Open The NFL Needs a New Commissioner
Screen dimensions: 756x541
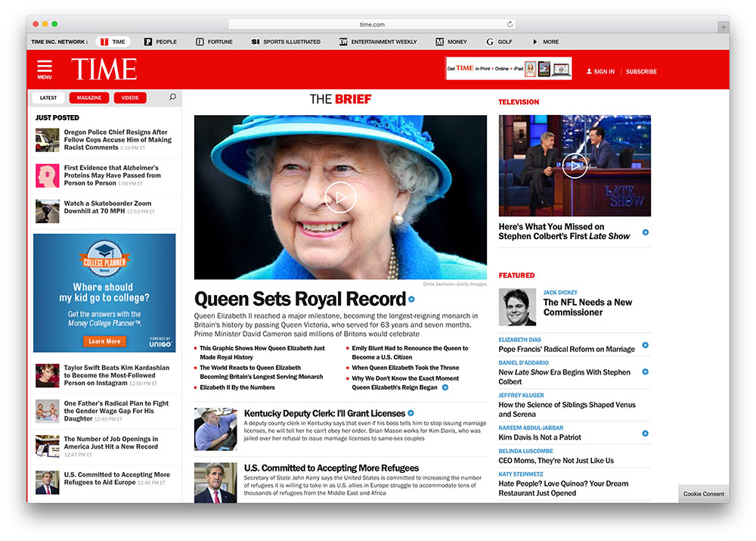(x=587, y=307)
